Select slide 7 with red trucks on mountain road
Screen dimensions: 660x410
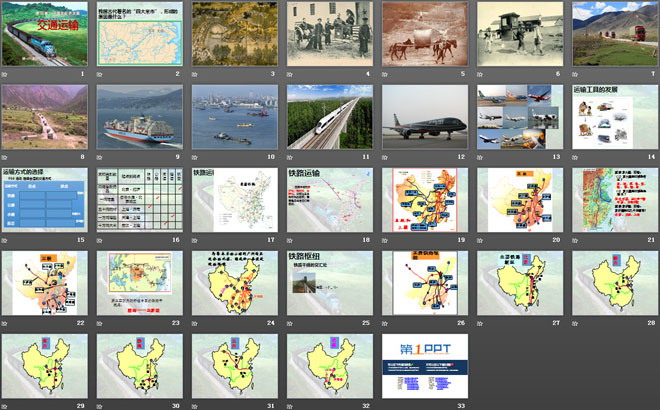tap(615, 34)
